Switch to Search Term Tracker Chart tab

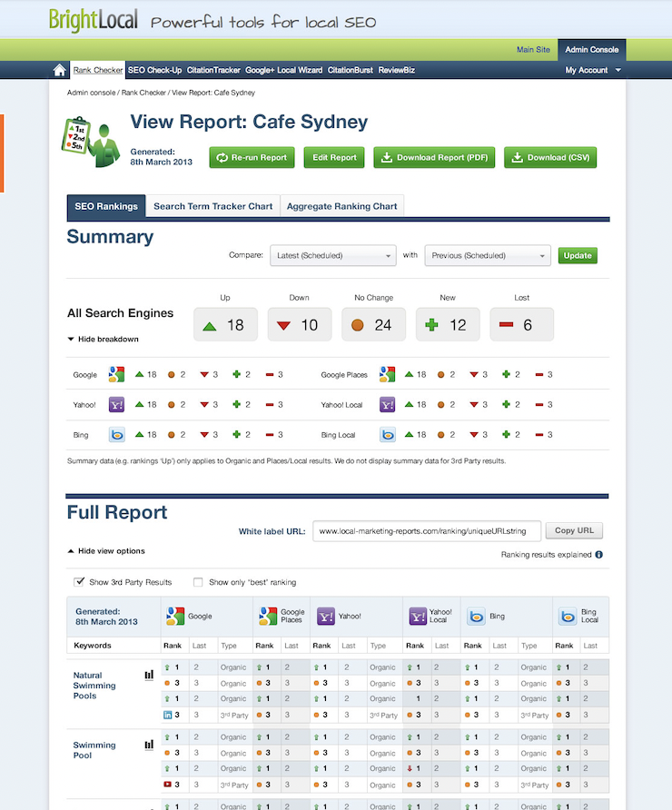212,206
